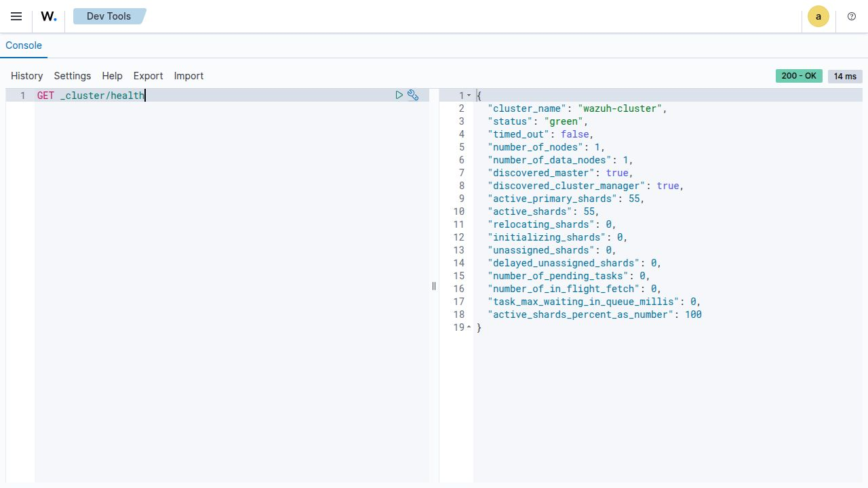The width and height of the screenshot is (868, 488).
Task: Click the Wazuh logo
Action: click(x=49, y=16)
